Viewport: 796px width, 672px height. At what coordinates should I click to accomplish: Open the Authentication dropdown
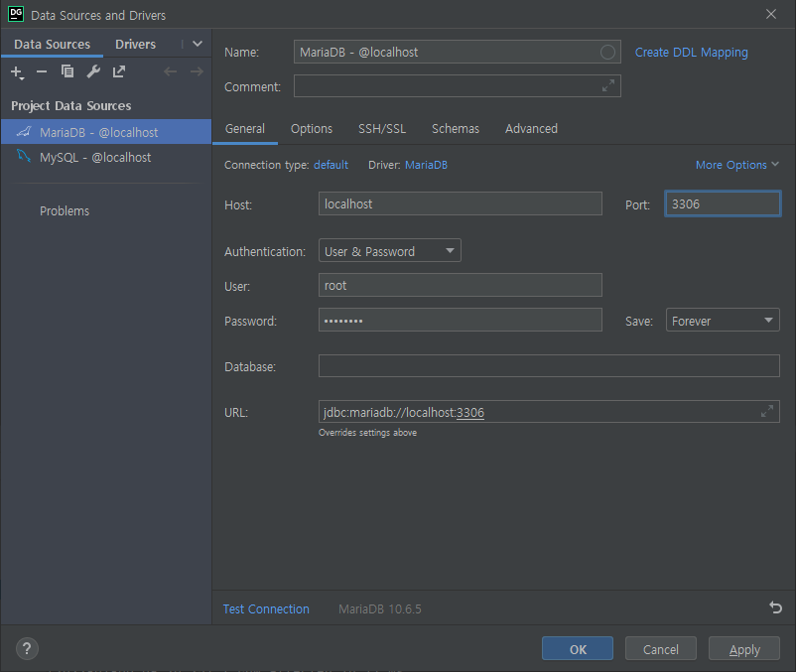(x=389, y=251)
